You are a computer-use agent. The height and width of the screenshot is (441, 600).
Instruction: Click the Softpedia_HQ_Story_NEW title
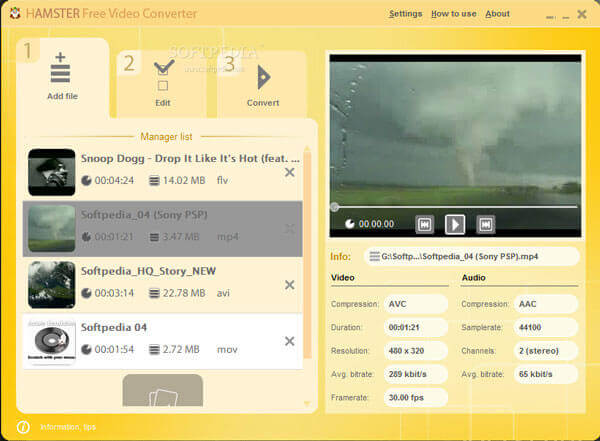tap(148, 271)
